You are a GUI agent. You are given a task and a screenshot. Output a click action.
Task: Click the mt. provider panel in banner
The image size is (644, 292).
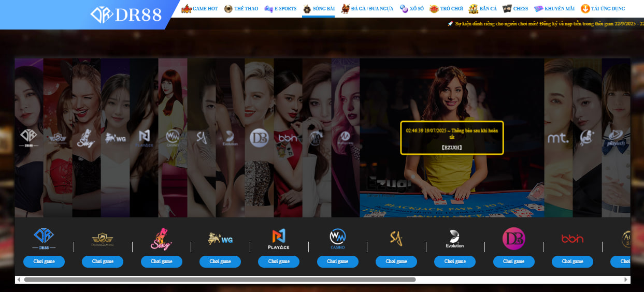(x=558, y=138)
